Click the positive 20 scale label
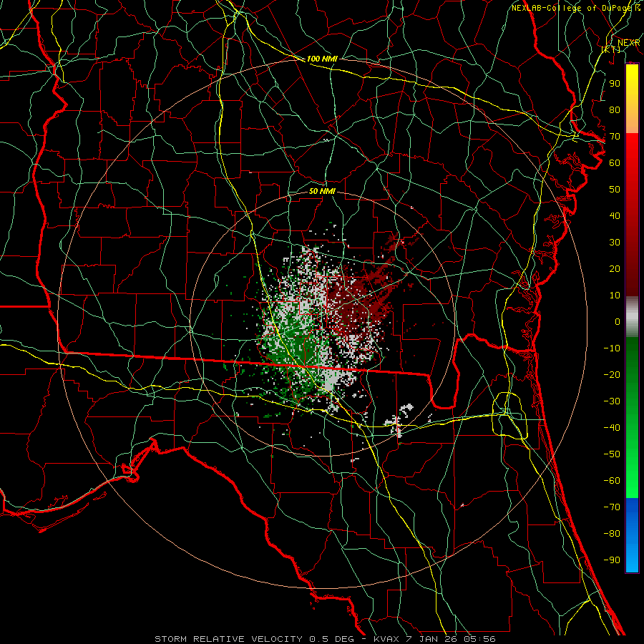 point(615,268)
